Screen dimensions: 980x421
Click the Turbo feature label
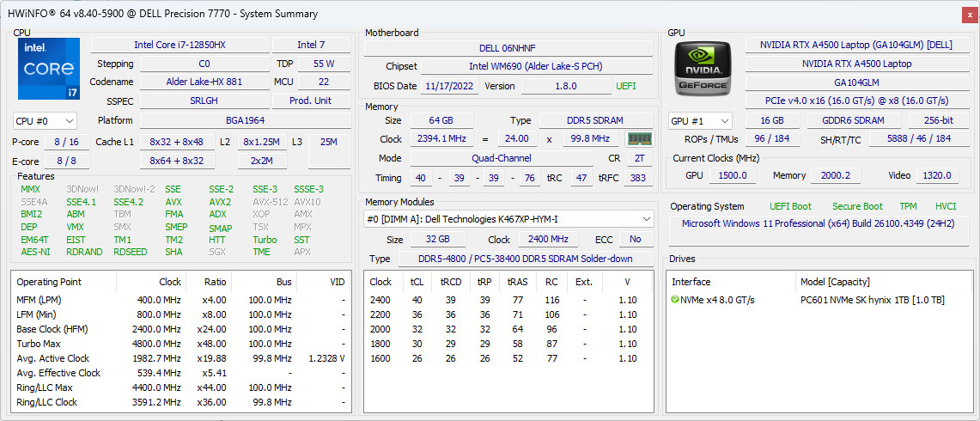pos(265,240)
